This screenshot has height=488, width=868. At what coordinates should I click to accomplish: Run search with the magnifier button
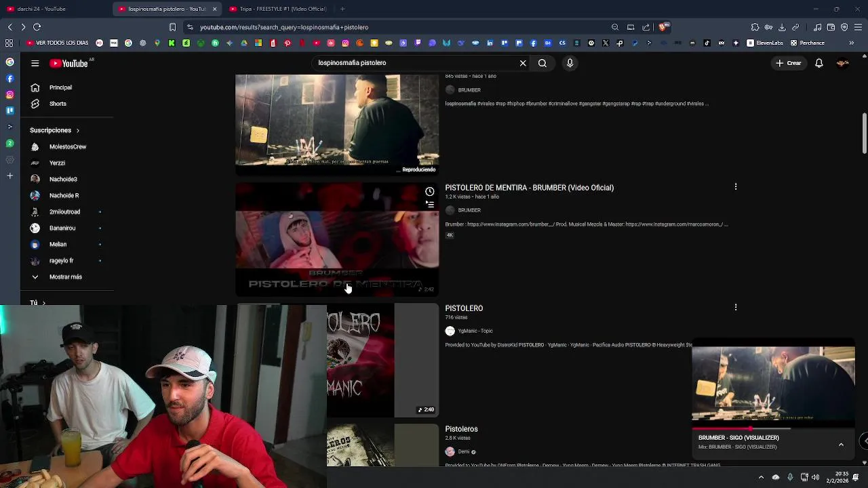click(542, 63)
